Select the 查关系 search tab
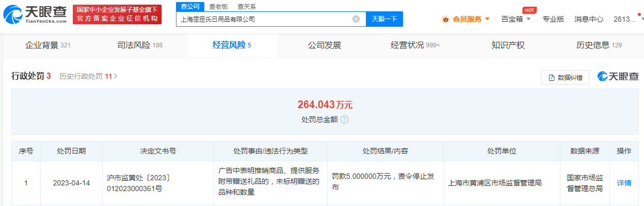This screenshot has height=206, width=644. (x=247, y=7)
